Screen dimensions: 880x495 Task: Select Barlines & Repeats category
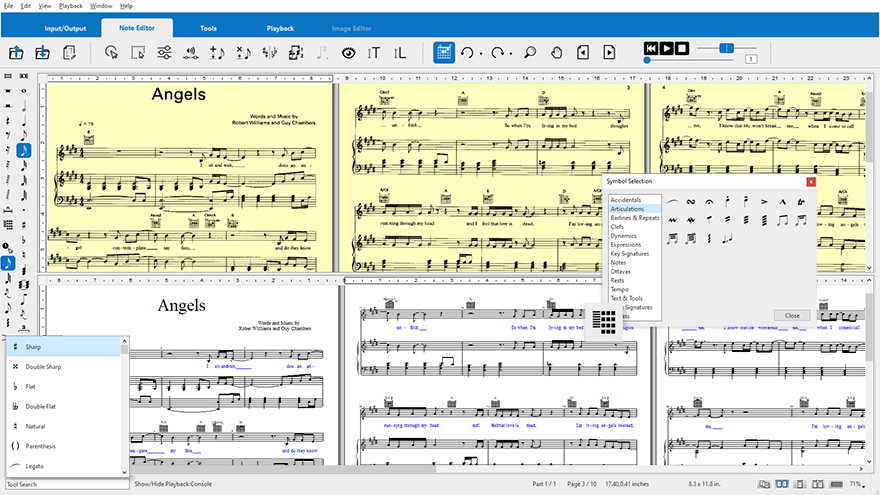click(x=635, y=218)
